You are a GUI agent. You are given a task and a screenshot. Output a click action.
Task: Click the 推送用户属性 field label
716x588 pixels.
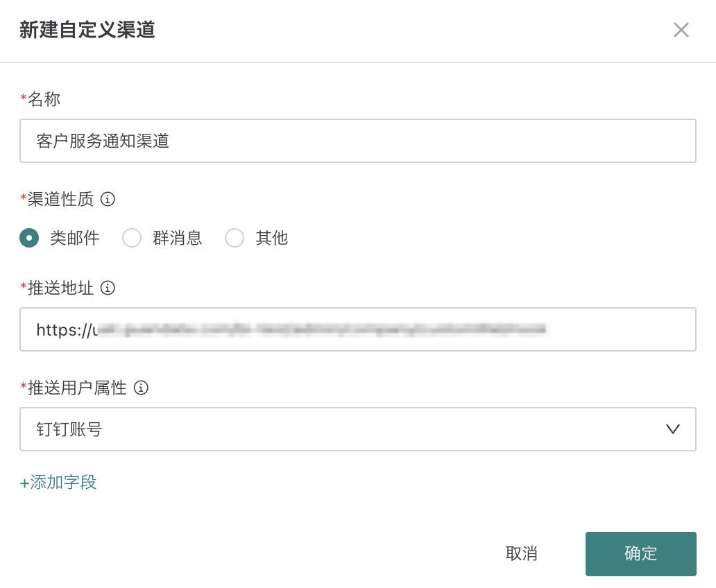(77, 388)
